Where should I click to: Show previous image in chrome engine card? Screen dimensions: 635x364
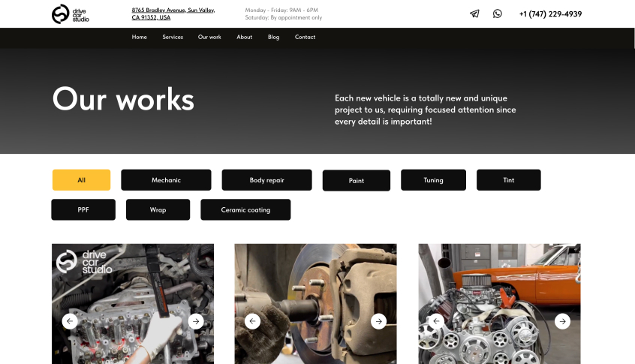(x=436, y=321)
